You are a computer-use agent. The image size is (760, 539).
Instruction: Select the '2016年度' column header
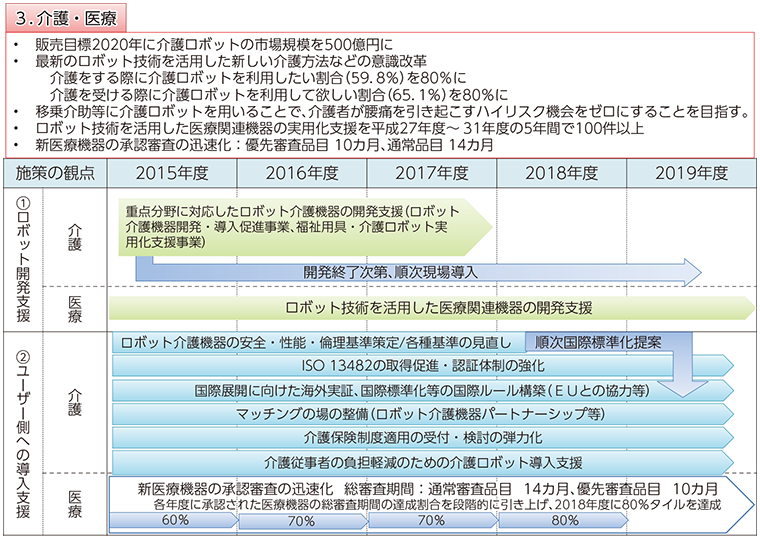(x=302, y=173)
